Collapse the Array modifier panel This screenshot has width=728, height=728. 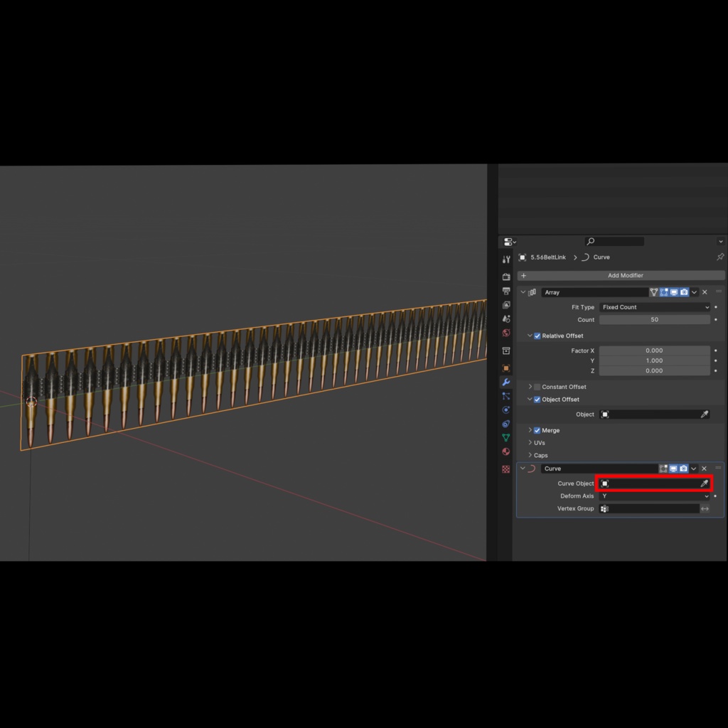point(523,292)
